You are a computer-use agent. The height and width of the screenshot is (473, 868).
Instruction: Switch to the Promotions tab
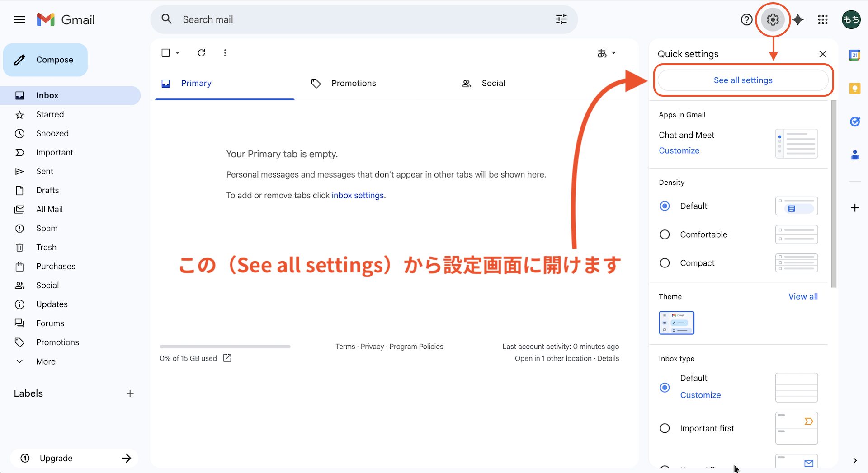(x=354, y=83)
